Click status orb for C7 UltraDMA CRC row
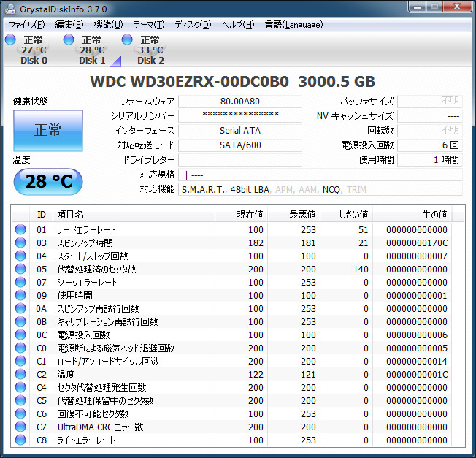 pyautogui.click(x=20, y=427)
